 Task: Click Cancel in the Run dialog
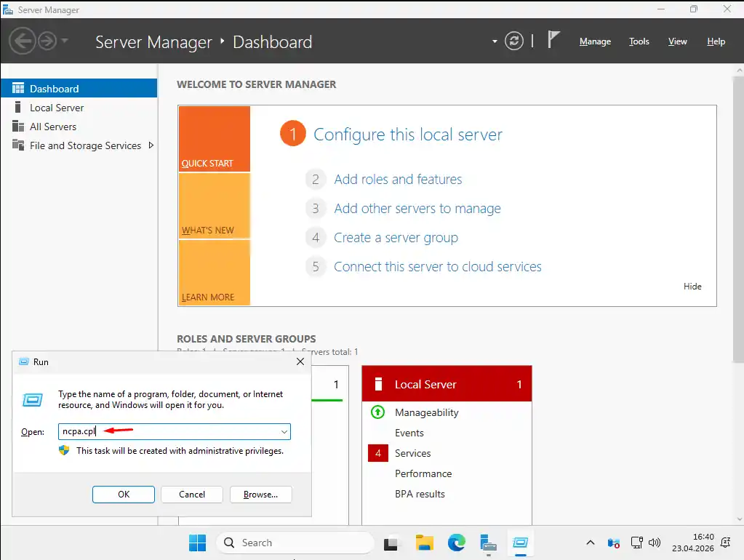click(192, 494)
